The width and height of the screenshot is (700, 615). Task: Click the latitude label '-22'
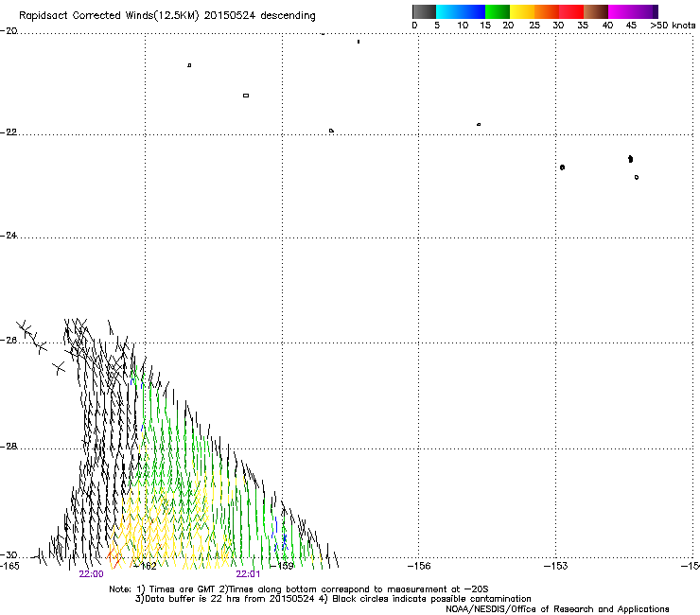[9, 132]
